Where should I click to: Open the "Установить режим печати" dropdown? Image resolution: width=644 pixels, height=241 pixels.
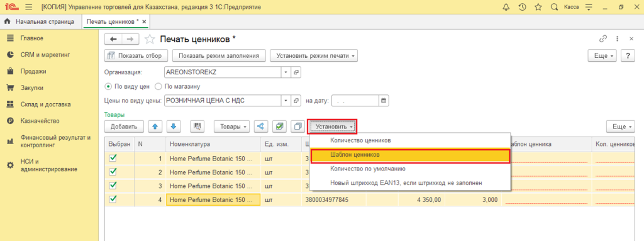coord(314,55)
